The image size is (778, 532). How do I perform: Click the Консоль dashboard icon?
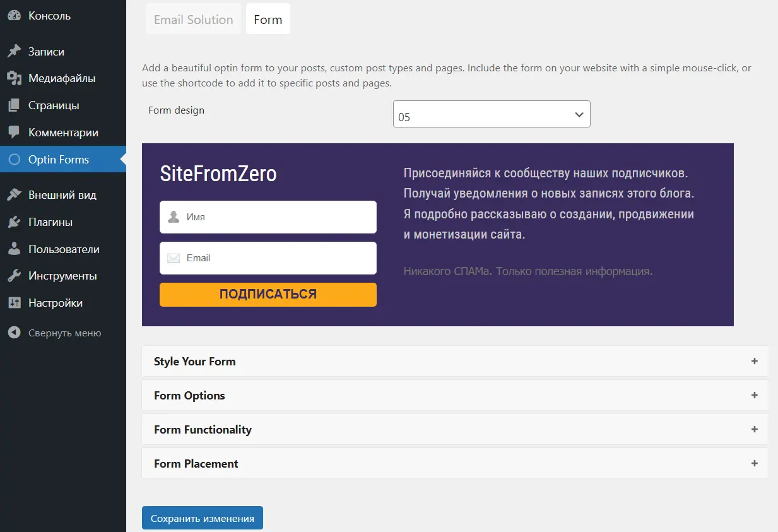pyautogui.click(x=14, y=16)
